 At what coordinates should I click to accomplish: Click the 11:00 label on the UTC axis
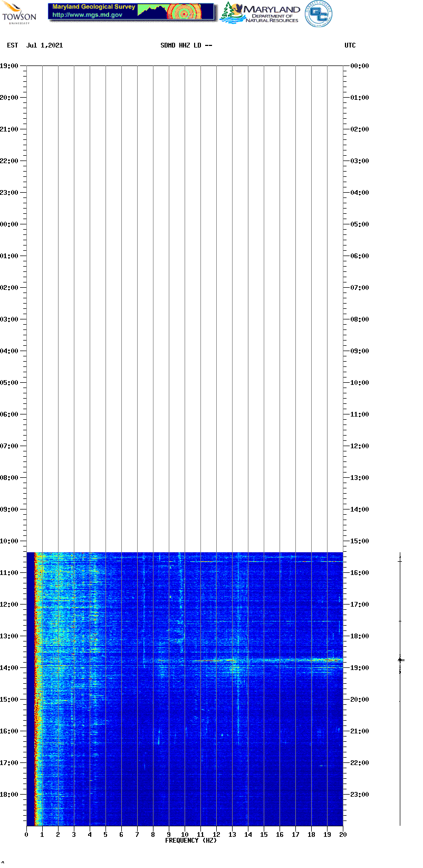click(x=360, y=414)
